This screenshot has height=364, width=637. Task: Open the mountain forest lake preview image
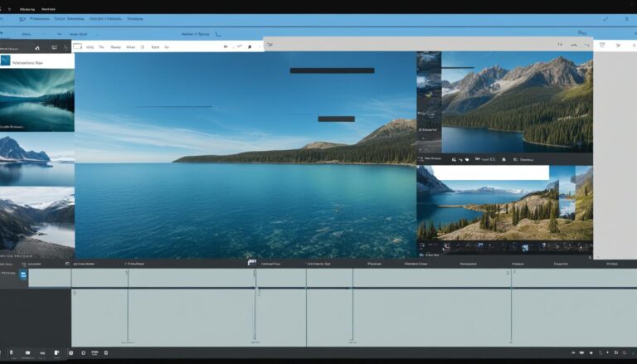tap(517, 102)
